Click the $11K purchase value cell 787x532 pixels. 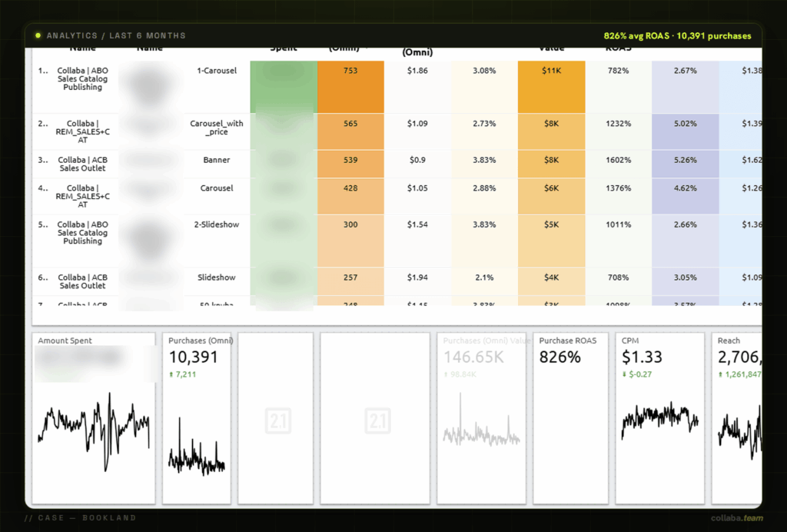pyautogui.click(x=551, y=87)
